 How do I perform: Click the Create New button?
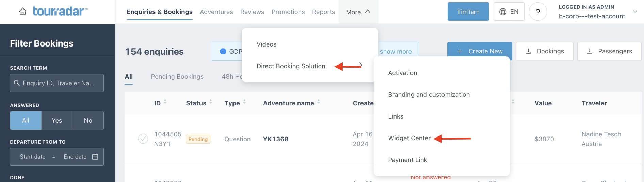tap(480, 51)
